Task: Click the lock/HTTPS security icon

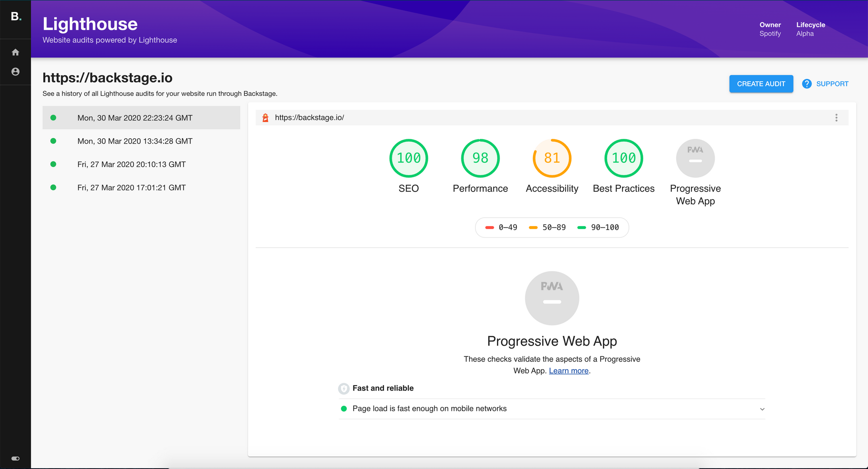Action: (x=265, y=117)
